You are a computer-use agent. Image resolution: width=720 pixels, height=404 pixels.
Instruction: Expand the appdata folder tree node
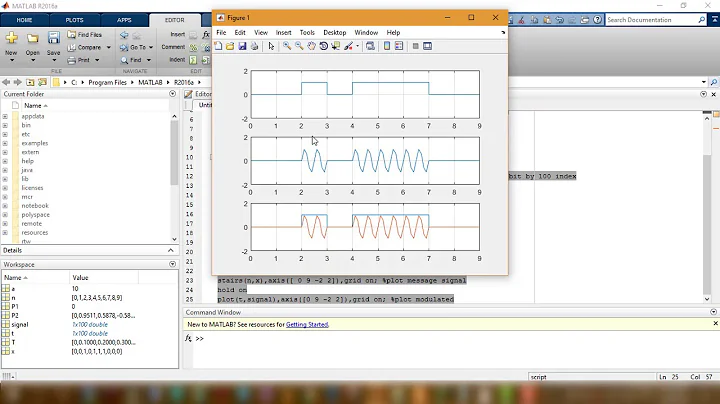point(5,117)
